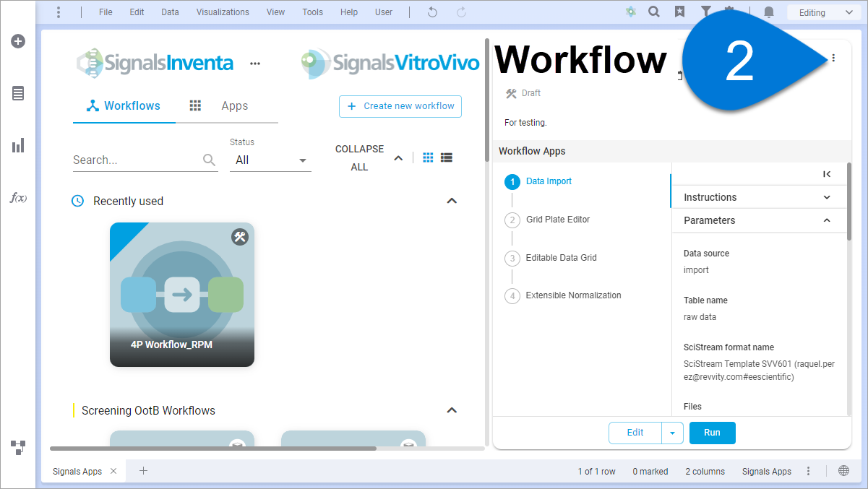Open the Tools menu
The width and height of the screenshot is (868, 489).
click(x=313, y=12)
